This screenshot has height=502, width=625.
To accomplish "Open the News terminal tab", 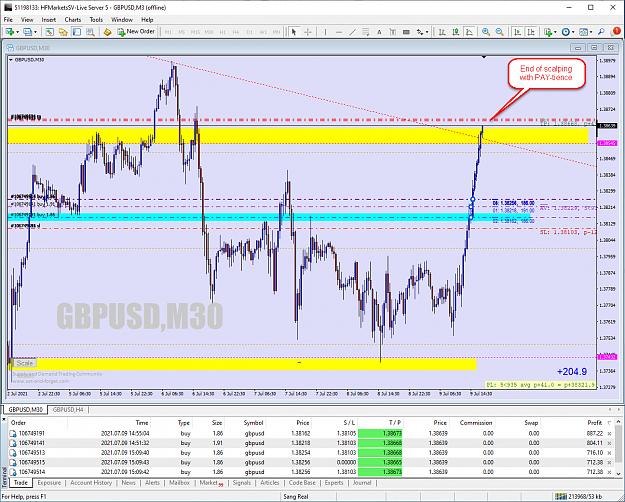I will (x=128, y=483).
